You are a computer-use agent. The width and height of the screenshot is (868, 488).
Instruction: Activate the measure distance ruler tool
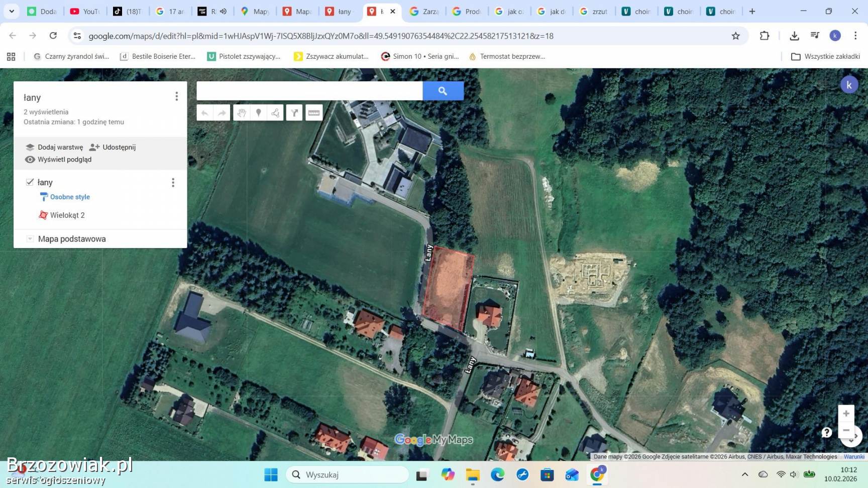314,113
